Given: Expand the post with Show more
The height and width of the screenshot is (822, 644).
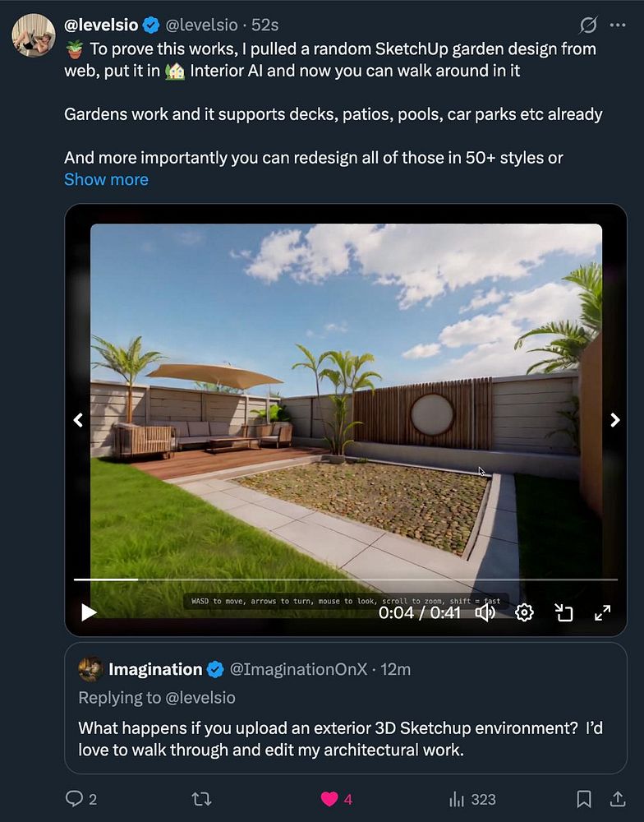Looking at the screenshot, I should 106,179.
